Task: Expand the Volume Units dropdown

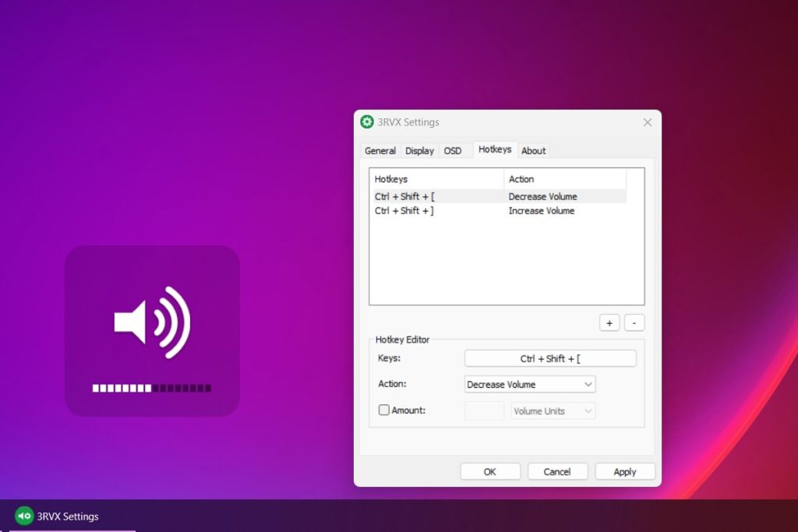Action: [x=553, y=410]
